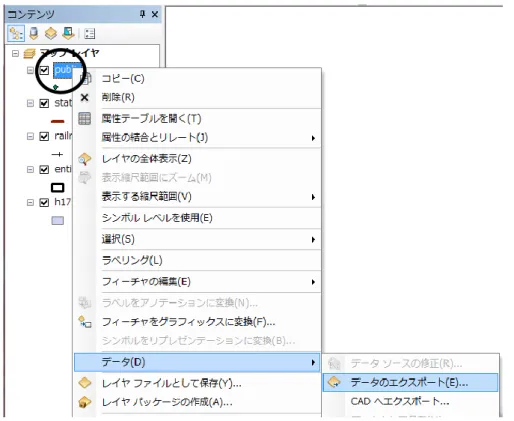Choose レイヤ パッケージの作成(A)...
Image resolution: width=514 pixels, height=421 pixels.
[x=197, y=402]
